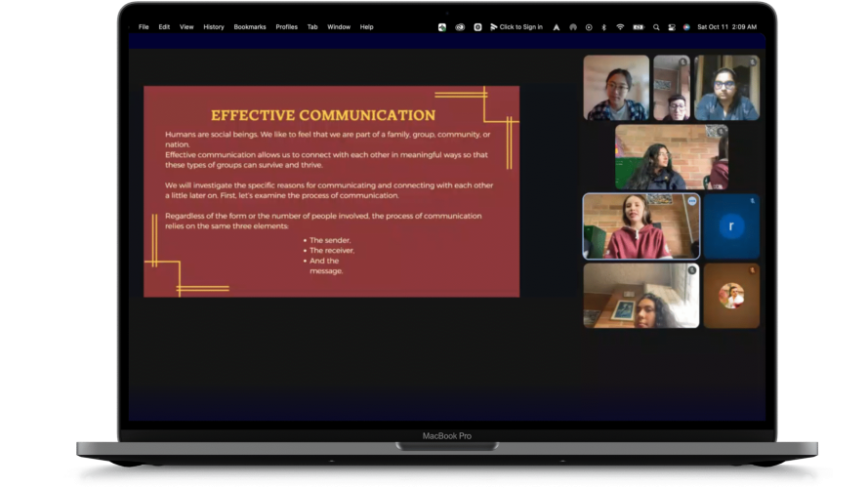The height and width of the screenshot is (488, 868).
Task: Open Control Center from menu bar
Action: coord(671,27)
